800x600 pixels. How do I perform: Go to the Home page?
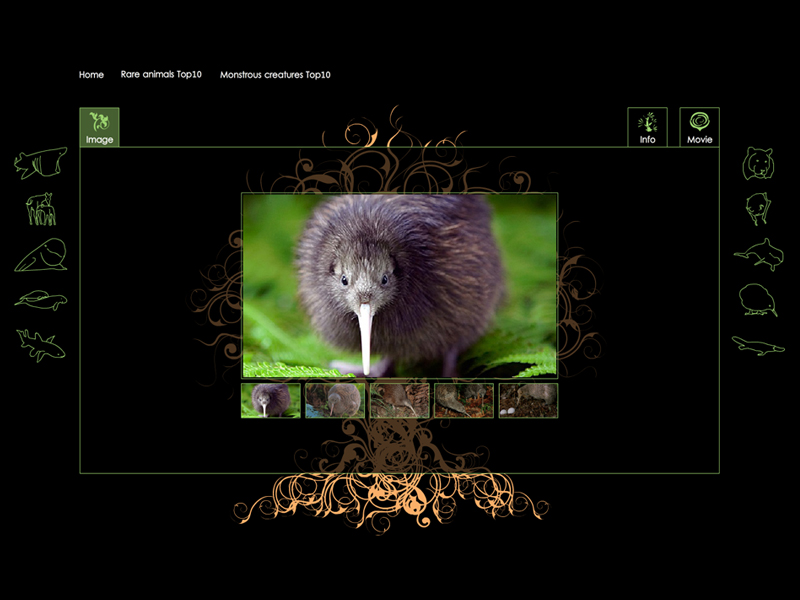tap(91, 74)
